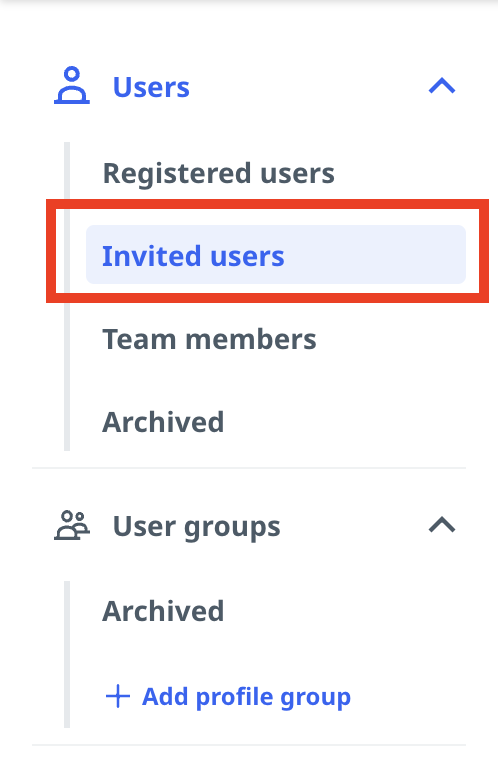Show registered users list
498x774 pixels.
[219, 173]
